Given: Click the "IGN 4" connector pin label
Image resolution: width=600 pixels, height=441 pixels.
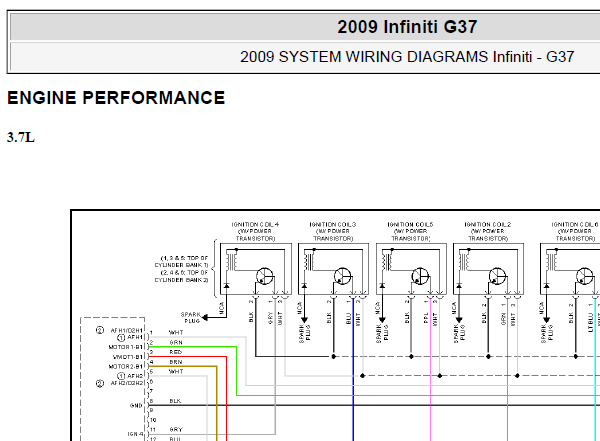Looking at the screenshot, I should point(135,434).
